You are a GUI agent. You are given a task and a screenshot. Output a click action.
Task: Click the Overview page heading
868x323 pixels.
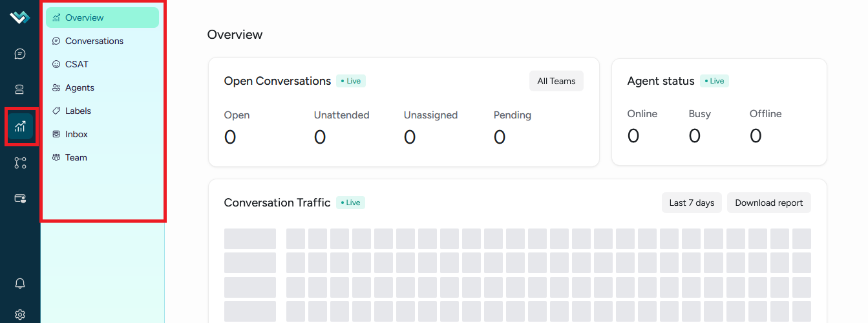pyautogui.click(x=235, y=34)
